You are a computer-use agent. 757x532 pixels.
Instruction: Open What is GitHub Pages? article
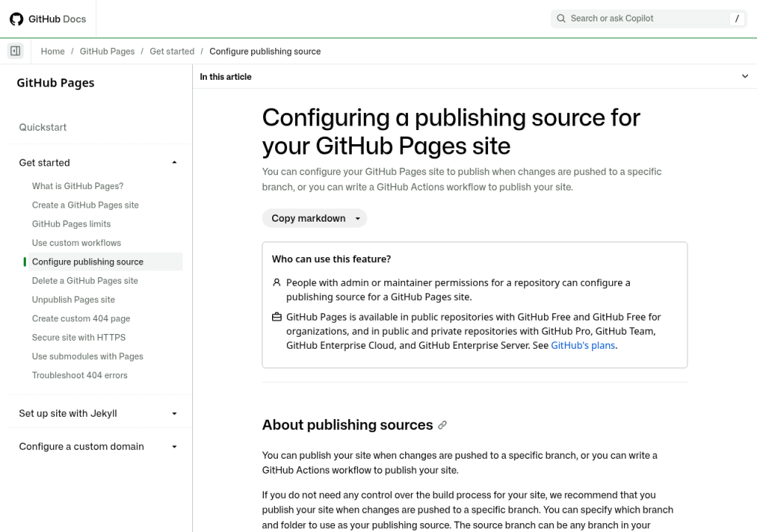(78, 186)
